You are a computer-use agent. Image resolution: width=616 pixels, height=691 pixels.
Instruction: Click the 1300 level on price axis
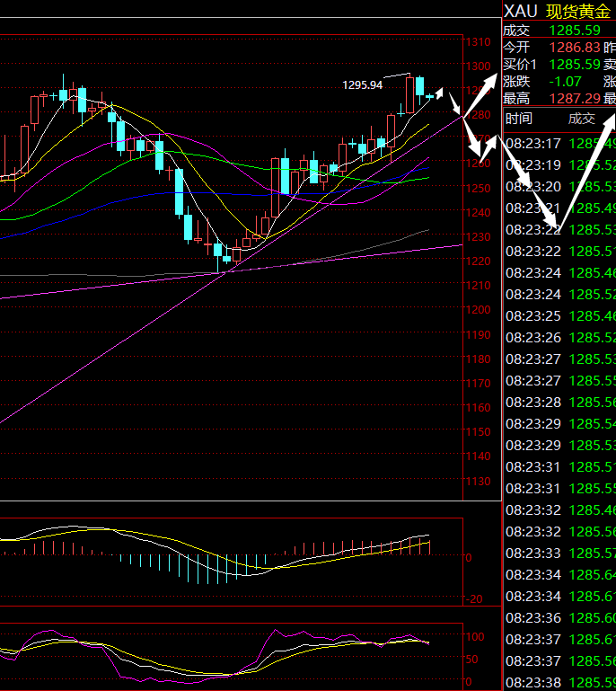479,66
